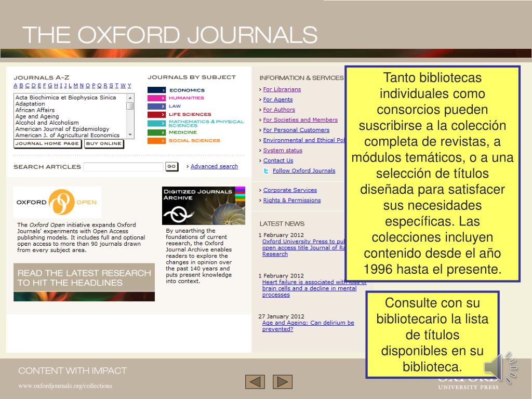
Task: Open Mathematics & Physical Sciences subject
Action: (x=206, y=124)
